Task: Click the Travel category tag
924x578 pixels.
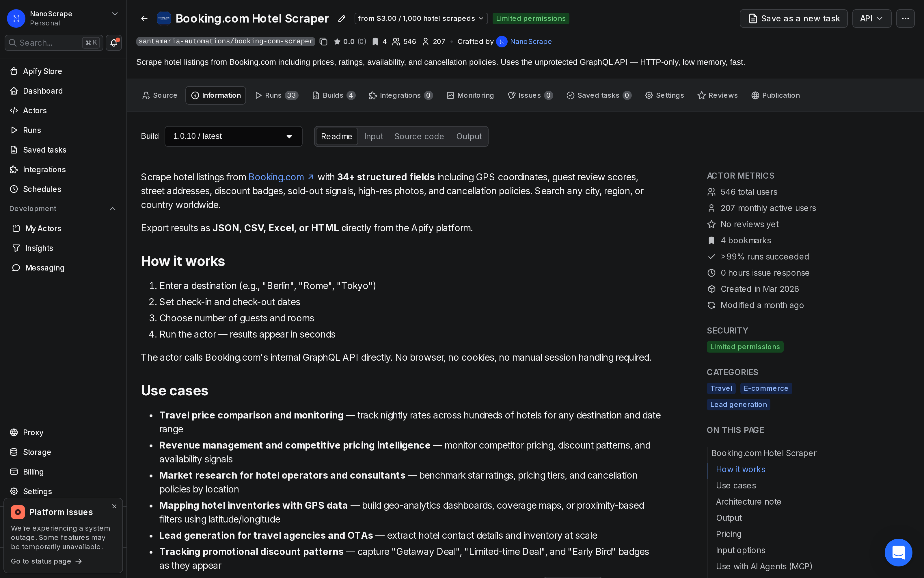Action: point(721,388)
